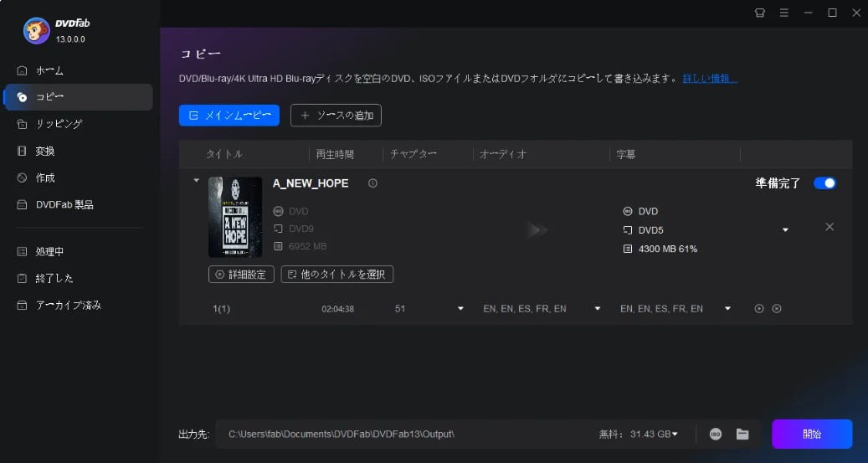This screenshot has height=463, width=868.
Task: Click the A_NEW_HOPE title name
Action: pos(311,183)
